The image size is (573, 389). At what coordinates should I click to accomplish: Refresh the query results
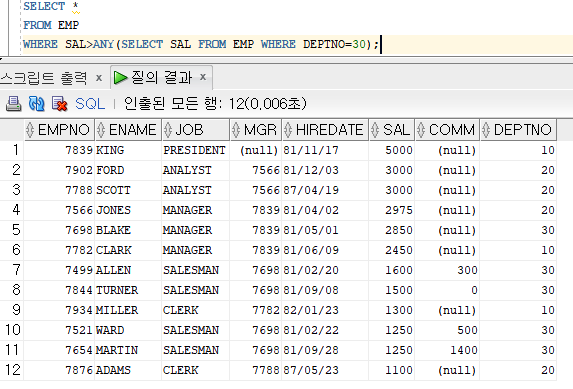pos(36,104)
